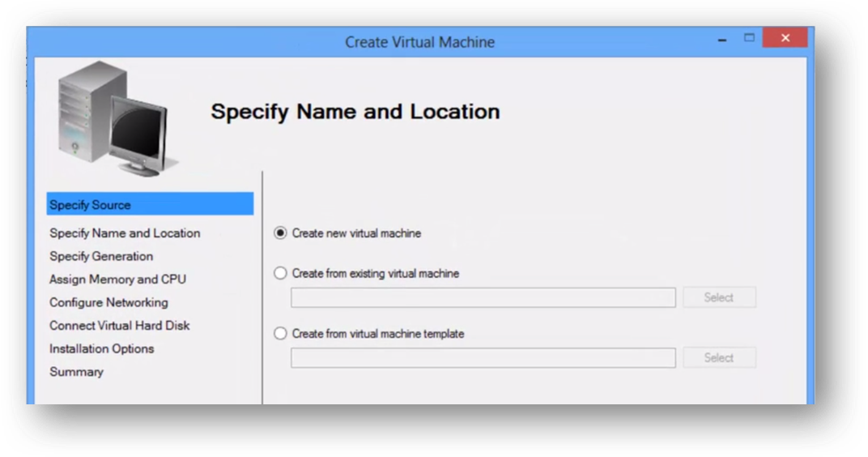Open the Specify Generation step
Screen dimensions: 868x457
(x=101, y=256)
